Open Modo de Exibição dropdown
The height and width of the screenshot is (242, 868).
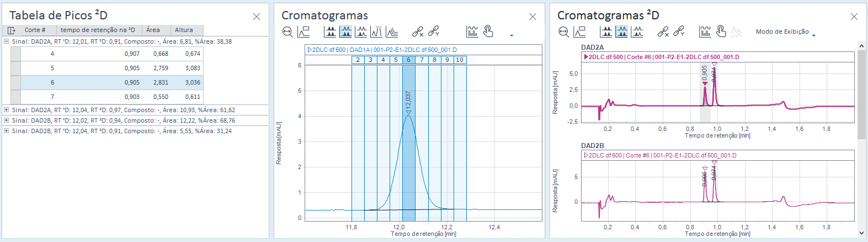click(x=786, y=32)
